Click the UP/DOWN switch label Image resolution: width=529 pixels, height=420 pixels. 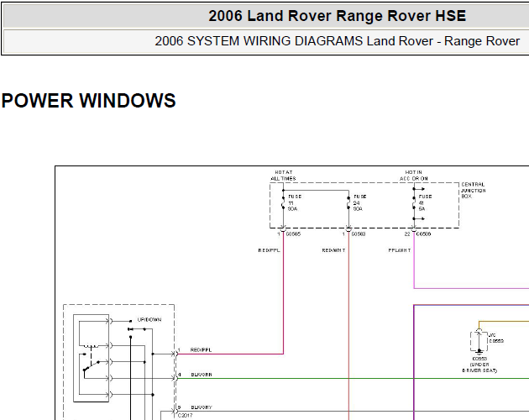coord(149,319)
